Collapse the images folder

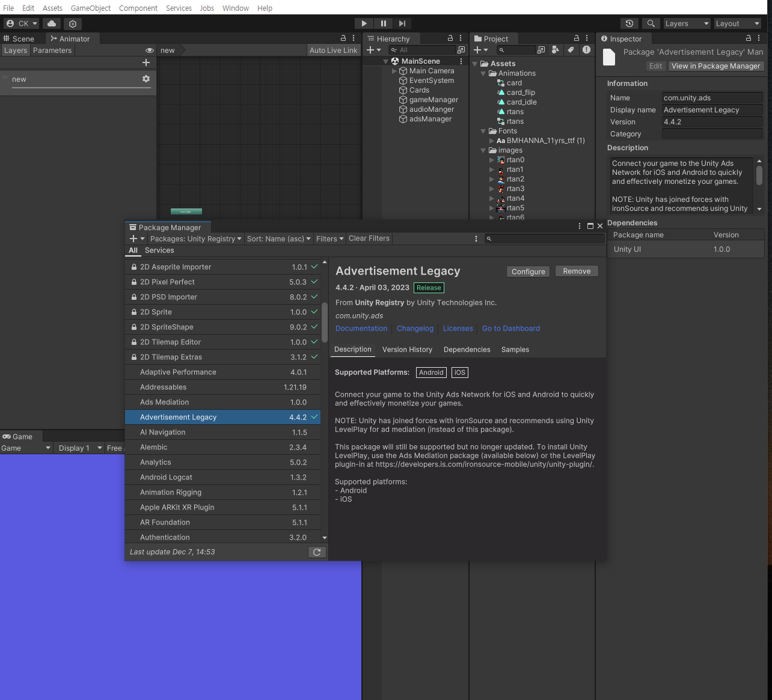tap(483, 150)
